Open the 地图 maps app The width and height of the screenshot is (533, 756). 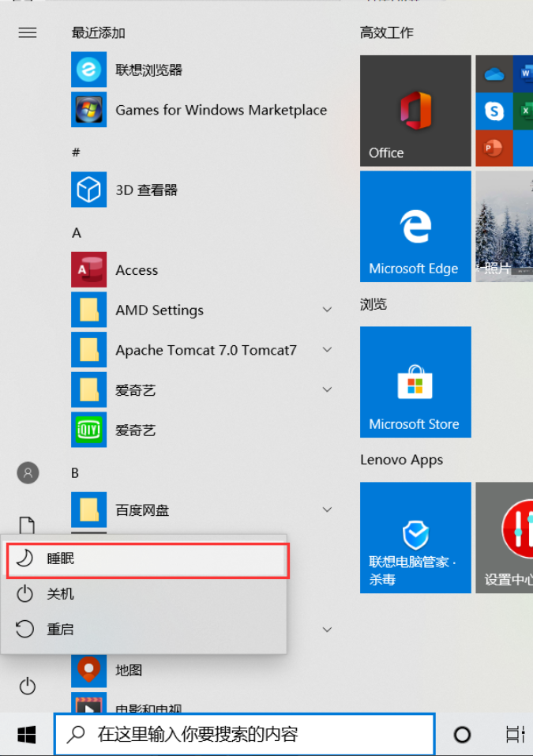[202, 670]
